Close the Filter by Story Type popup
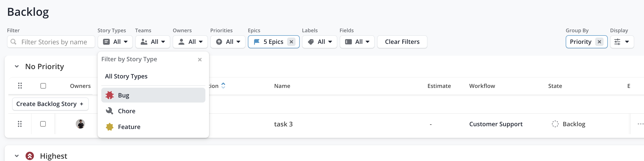 click(x=200, y=59)
